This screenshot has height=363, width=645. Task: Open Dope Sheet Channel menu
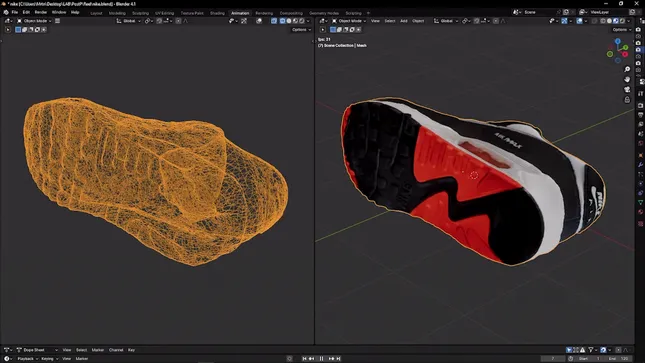click(x=116, y=350)
